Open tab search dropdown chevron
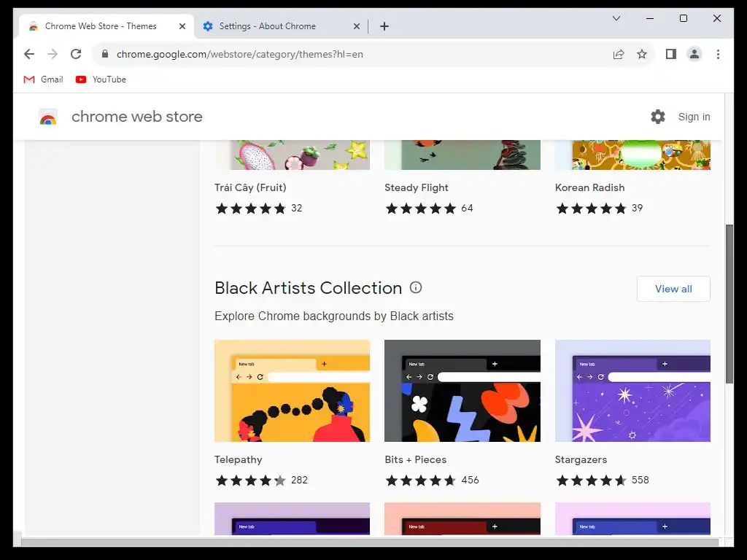Screen dimensions: 747x560 (x=616, y=18)
